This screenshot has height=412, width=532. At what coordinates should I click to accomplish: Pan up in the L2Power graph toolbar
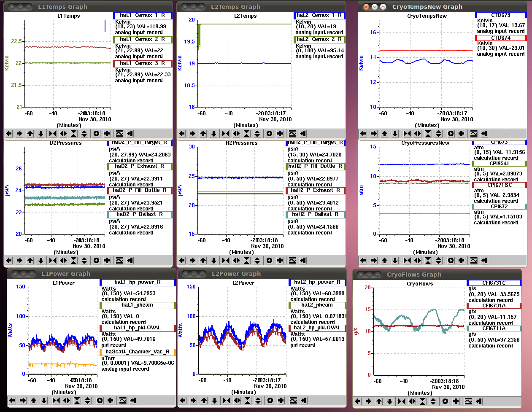(204, 401)
